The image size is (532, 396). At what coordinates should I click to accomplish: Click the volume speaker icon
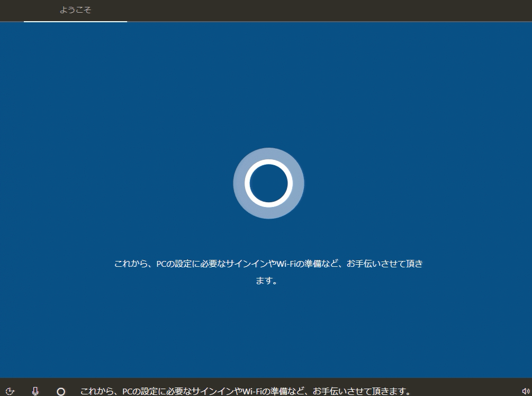point(526,391)
